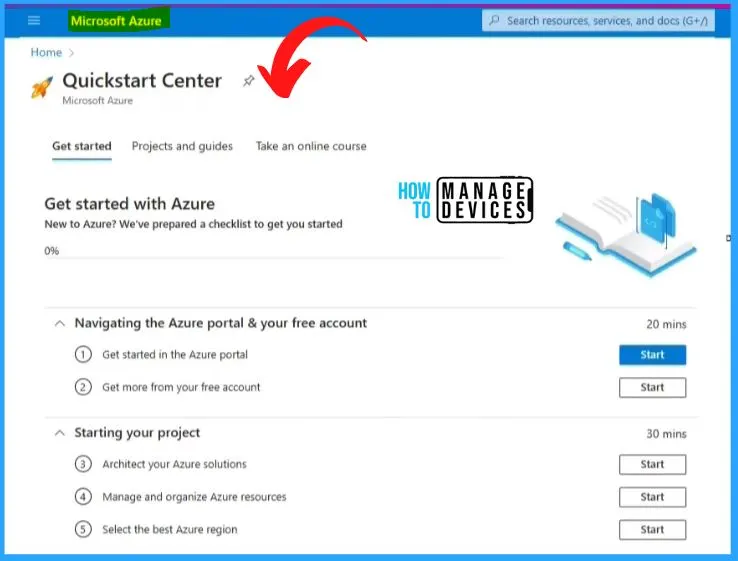Image resolution: width=738 pixels, height=561 pixels.
Task: Click step 1 circle icon
Action: point(83,354)
